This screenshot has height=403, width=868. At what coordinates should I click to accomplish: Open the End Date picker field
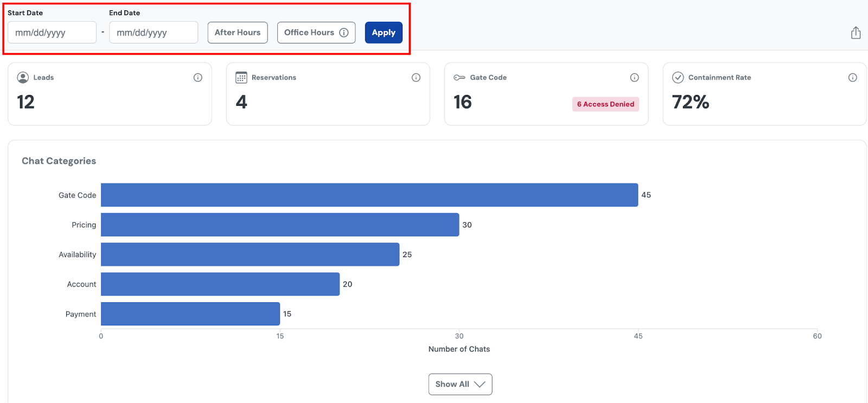[154, 33]
